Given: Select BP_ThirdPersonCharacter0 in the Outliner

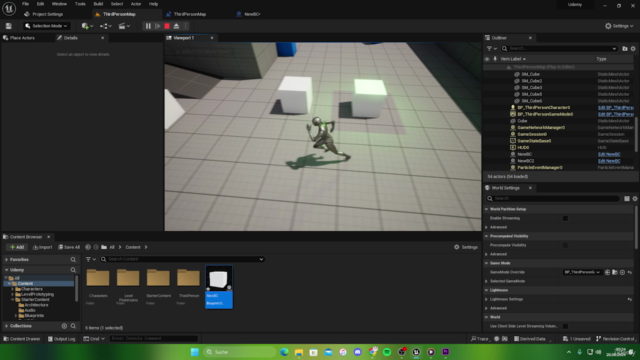Looking at the screenshot, I should coord(544,107).
